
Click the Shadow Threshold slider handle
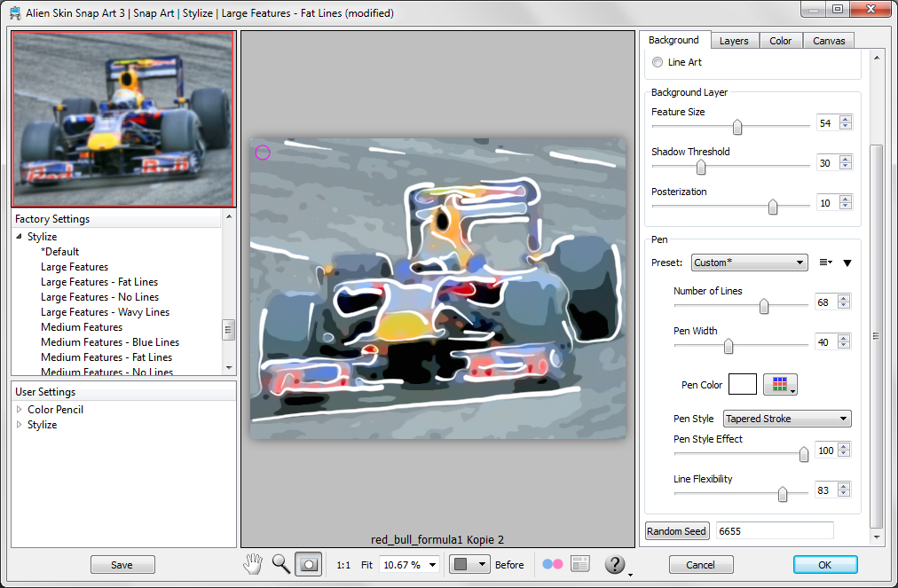701,167
